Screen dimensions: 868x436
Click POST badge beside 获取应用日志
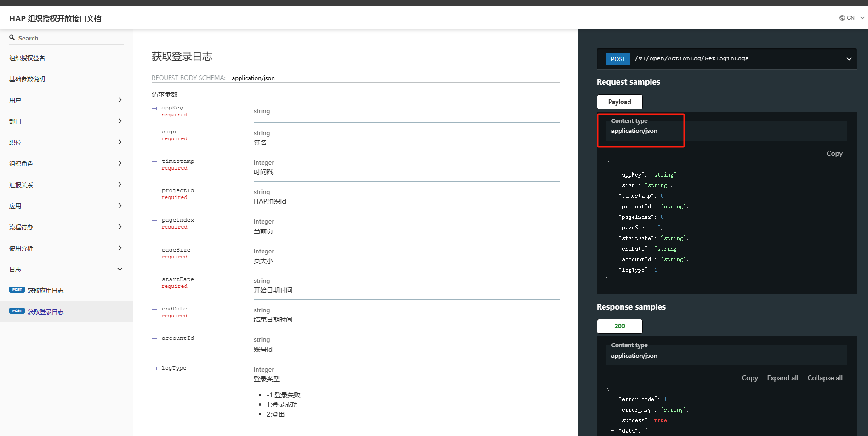pos(17,290)
